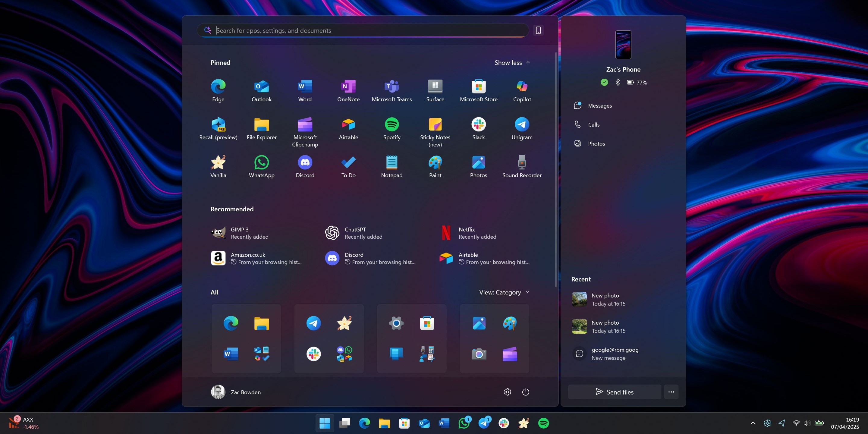The image size is (868, 434).
Task: Click power button in Start menu
Action: pyautogui.click(x=525, y=392)
